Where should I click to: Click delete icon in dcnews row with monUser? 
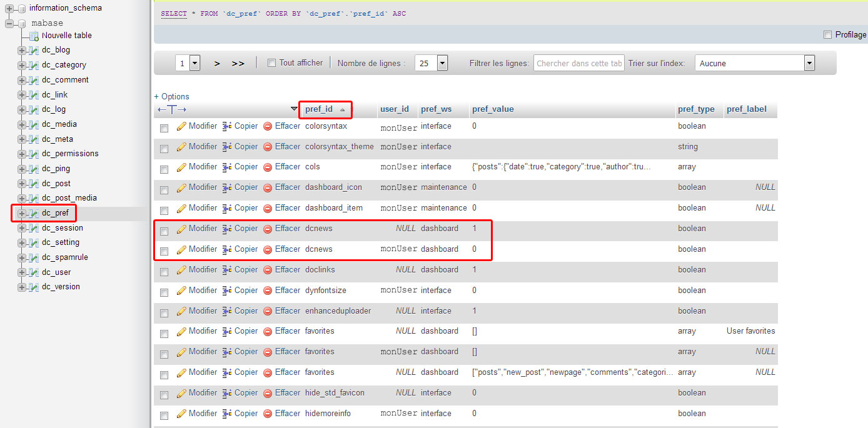click(x=268, y=249)
